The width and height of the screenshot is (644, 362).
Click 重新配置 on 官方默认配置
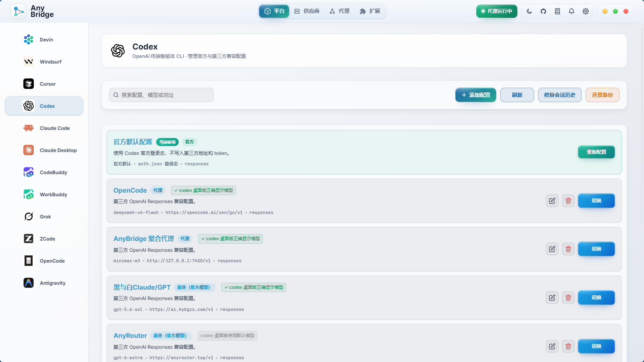(x=597, y=152)
